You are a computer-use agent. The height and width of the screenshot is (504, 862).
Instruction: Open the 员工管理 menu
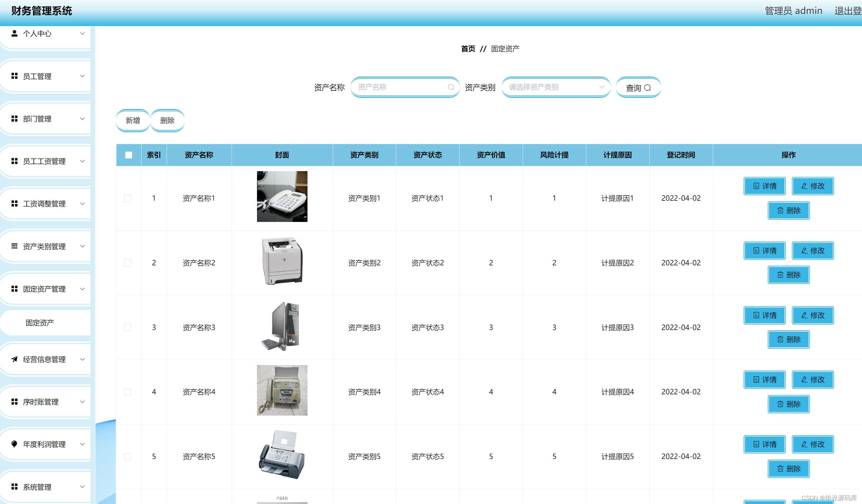coord(45,76)
